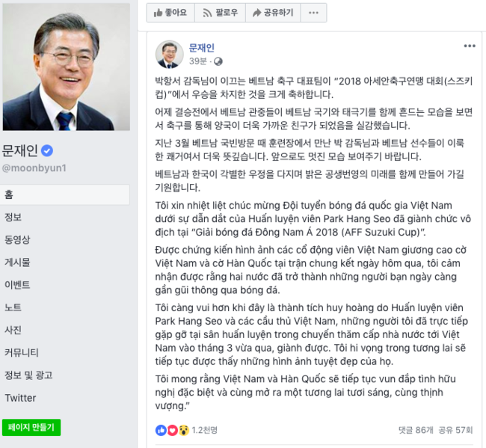The height and width of the screenshot is (448, 486).
Task: Click the yellow wow reaction icon
Action: (183, 430)
